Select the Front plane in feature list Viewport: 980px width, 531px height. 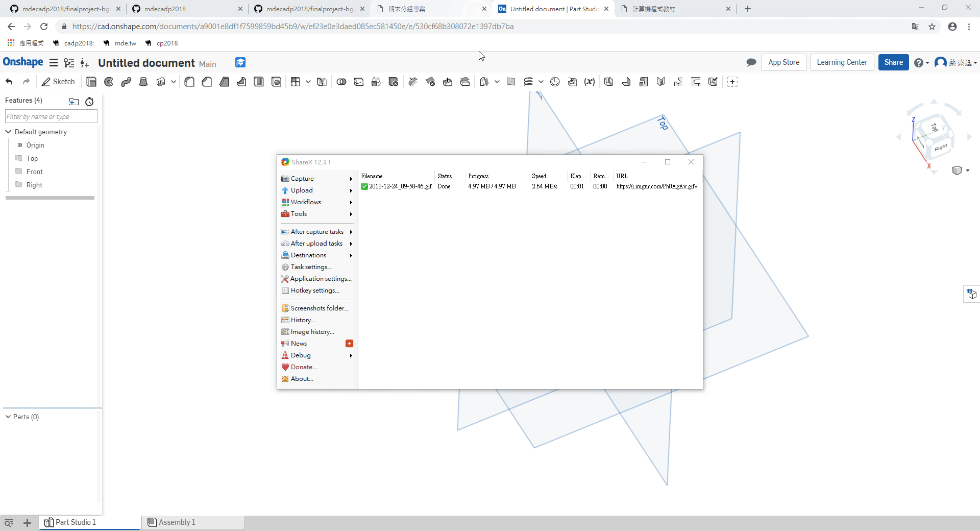(34, 172)
